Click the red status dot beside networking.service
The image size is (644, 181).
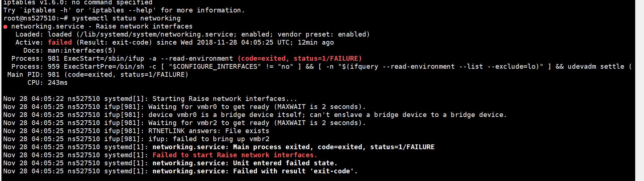tap(5, 27)
